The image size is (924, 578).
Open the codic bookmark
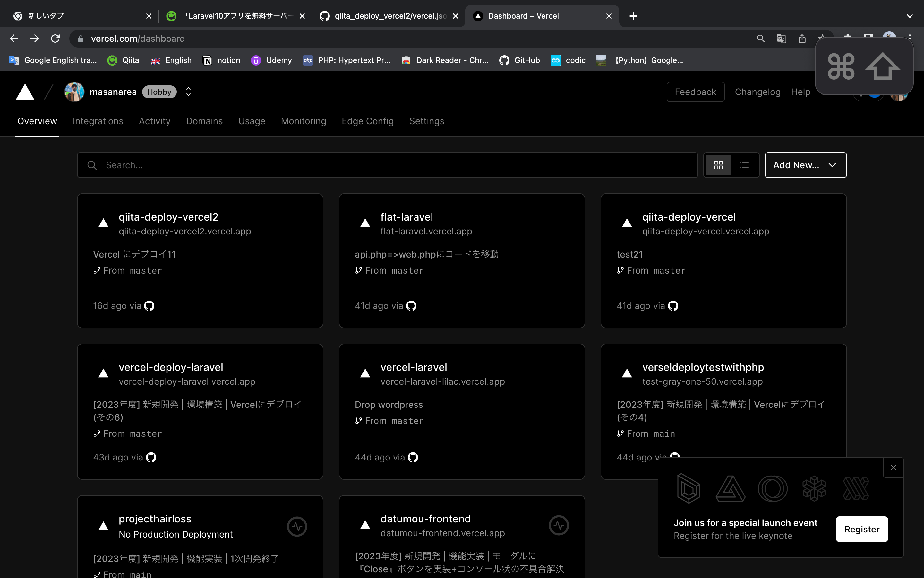coord(568,60)
